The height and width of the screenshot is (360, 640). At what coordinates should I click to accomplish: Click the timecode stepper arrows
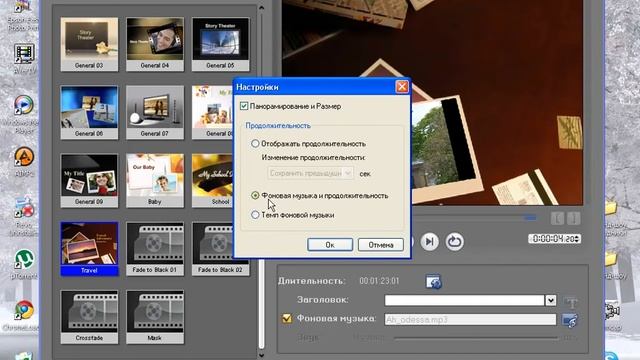(577, 239)
